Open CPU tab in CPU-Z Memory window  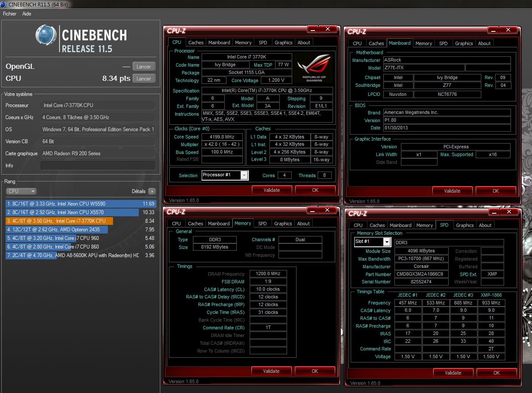click(176, 224)
